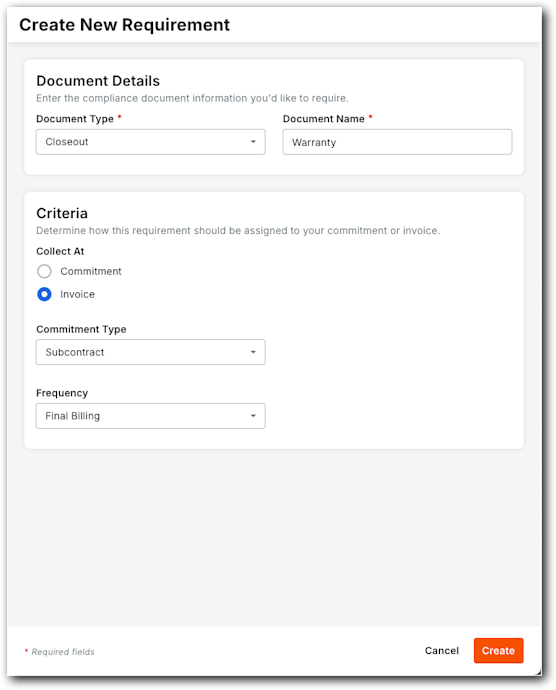Click the Collect At label
The image size is (556, 690).
60,251
